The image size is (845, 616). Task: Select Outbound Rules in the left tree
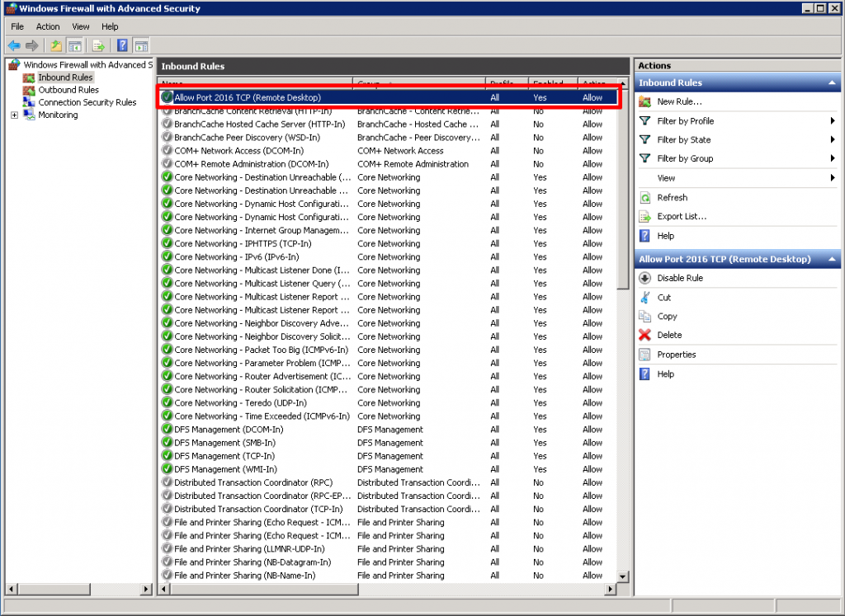point(68,90)
